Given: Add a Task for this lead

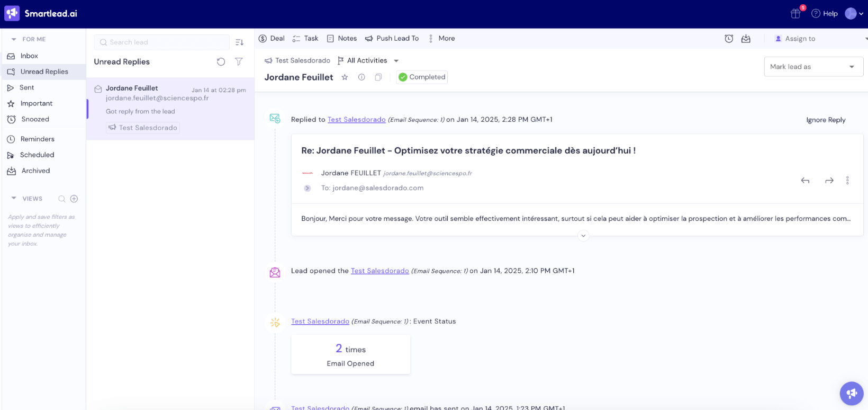Looking at the screenshot, I should (x=305, y=38).
